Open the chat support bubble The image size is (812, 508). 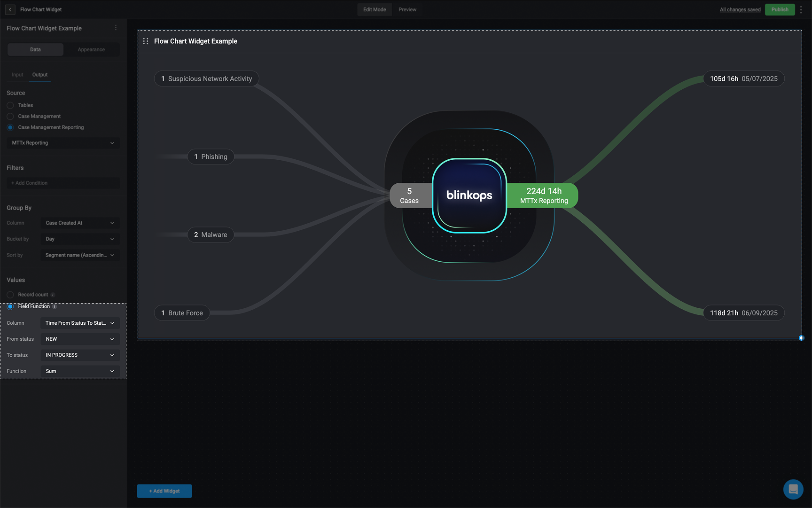pyautogui.click(x=793, y=489)
